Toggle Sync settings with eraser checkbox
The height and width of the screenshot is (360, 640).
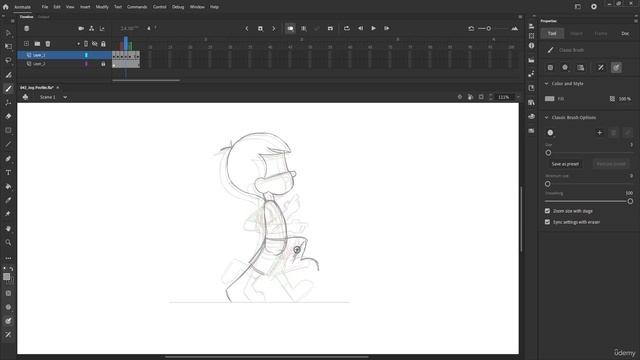click(x=547, y=222)
